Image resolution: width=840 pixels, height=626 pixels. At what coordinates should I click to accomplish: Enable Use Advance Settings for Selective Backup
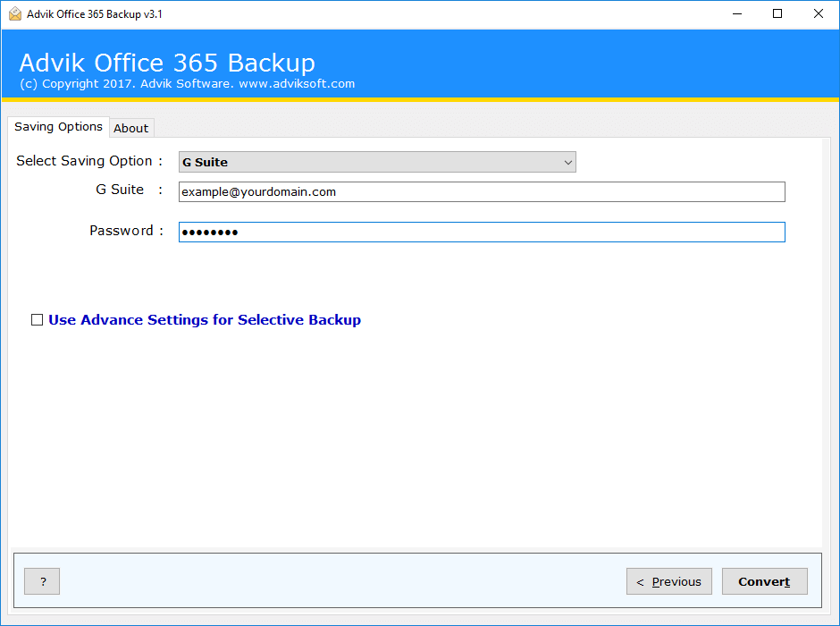37,320
